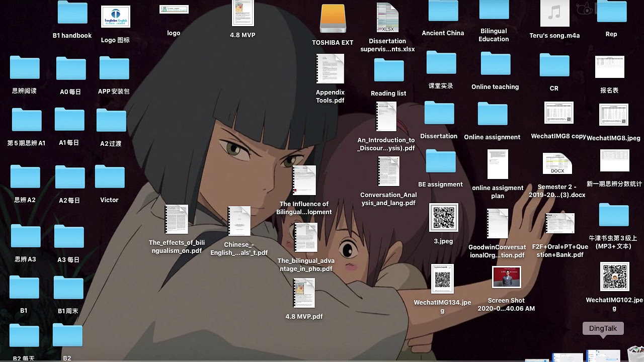Open the 思辨阅读 folder
Image resolution: width=644 pixels, height=362 pixels.
pos(25,68)
